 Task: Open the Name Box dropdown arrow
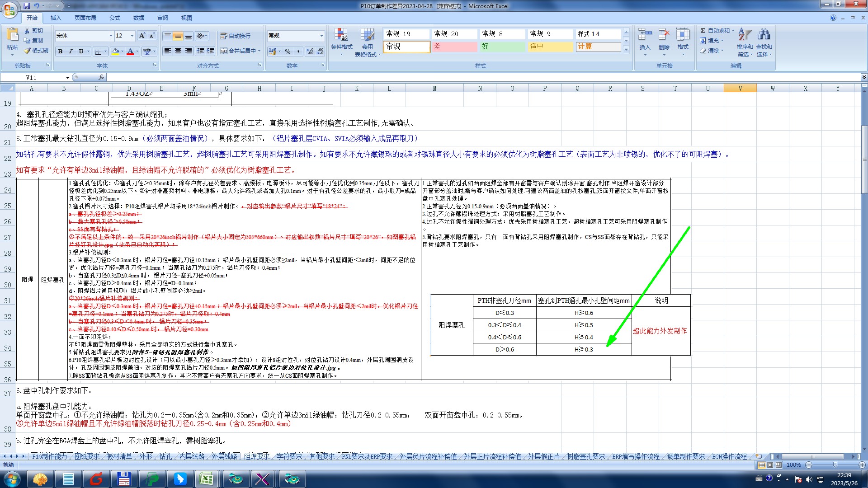pos(67,78)
